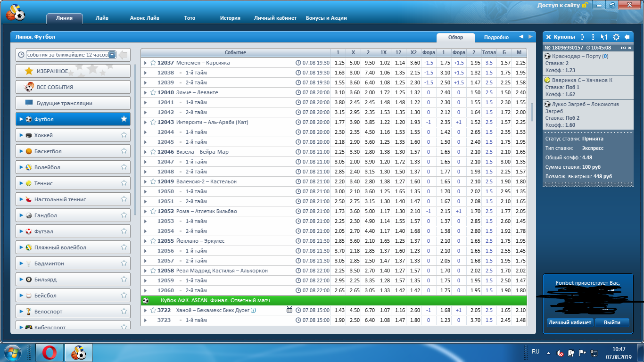Click the white left-arrow icon in coupons header
This screenshot has height=362, width=644.
[627, 37]
